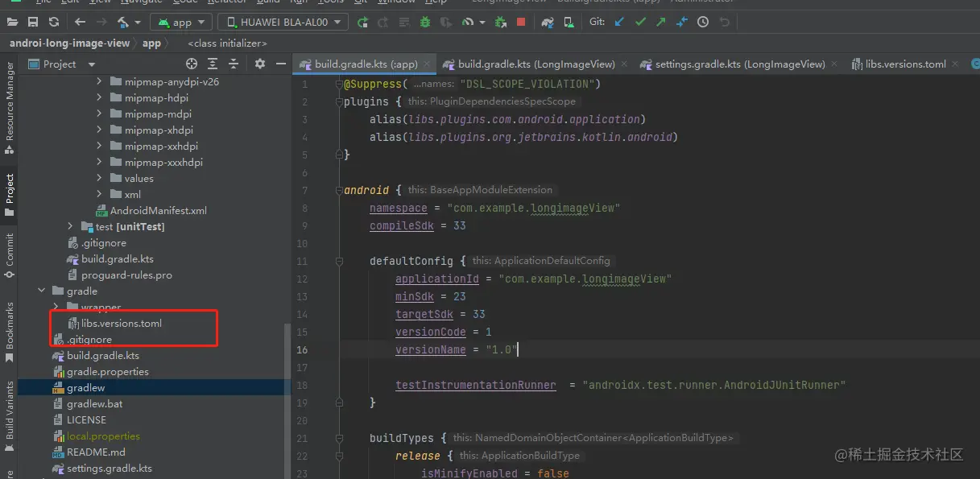Select README.md in the tree

(x=89, y=452)
